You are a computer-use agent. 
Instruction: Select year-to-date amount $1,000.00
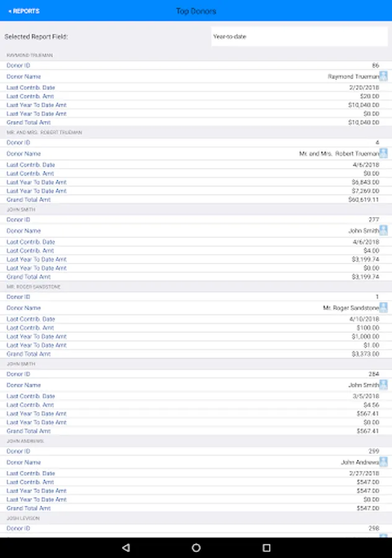coord(365,337)
